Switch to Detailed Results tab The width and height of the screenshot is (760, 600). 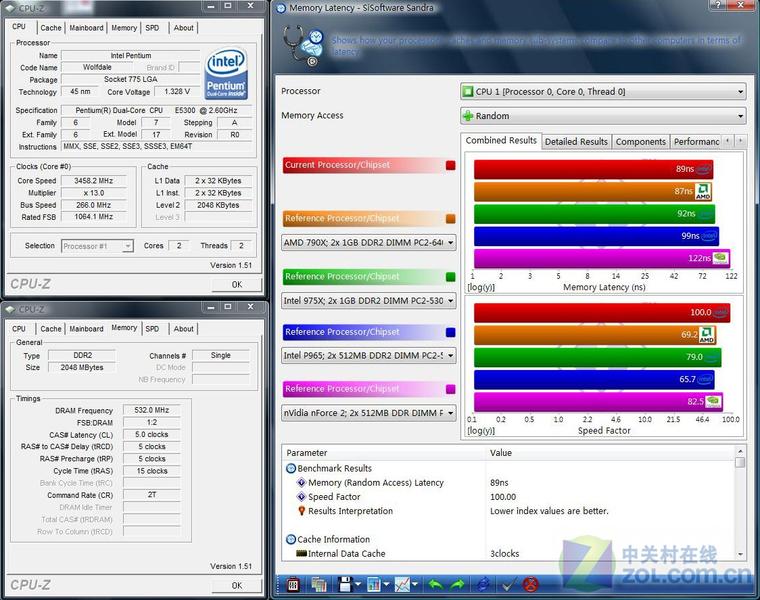click(576, 142)
